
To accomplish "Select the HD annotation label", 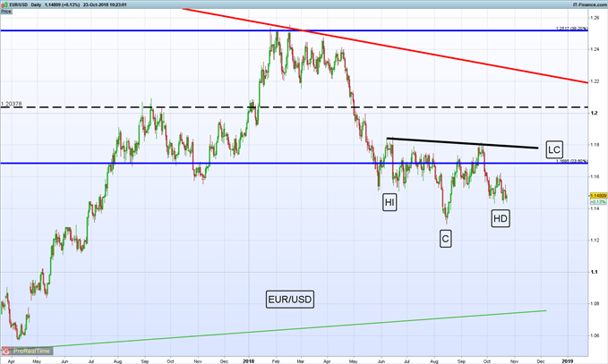I will click(x=501, y=218).
